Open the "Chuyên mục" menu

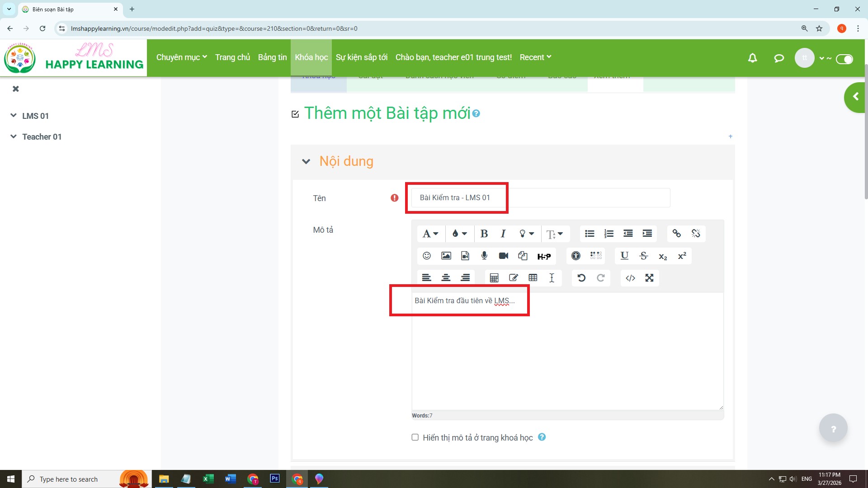181,57
